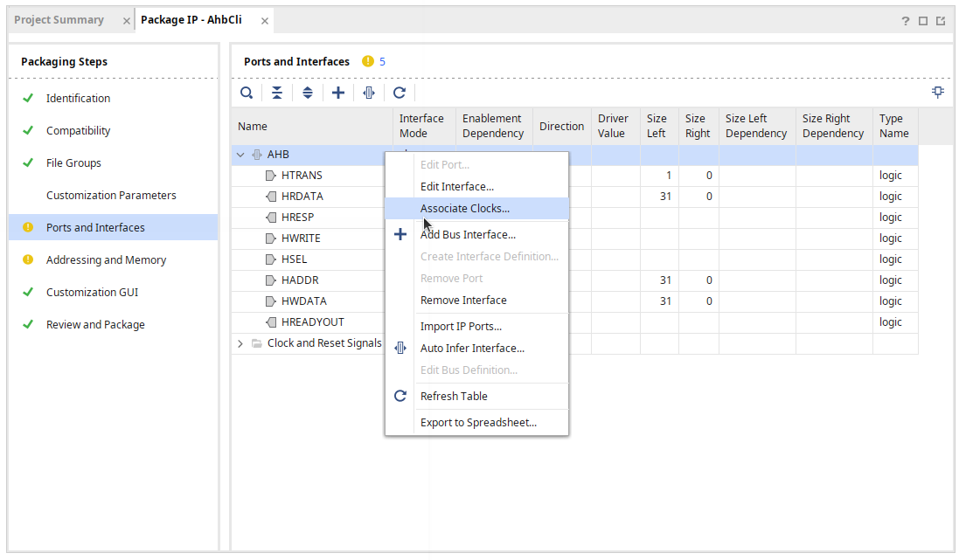Expand the Clock and Reset Signals group

coord(240,344)
